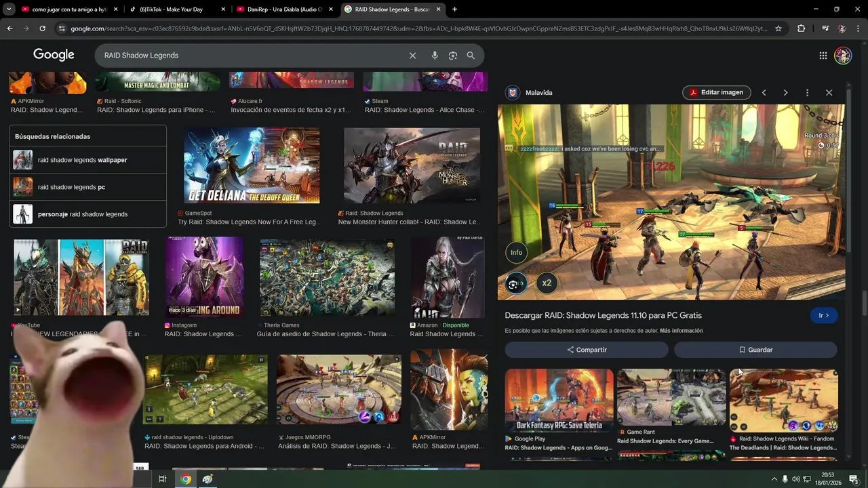Screen dimensions: 868x488
Task: Switch to the TikTok - Make Your Day tab
Action: (177, 9)
